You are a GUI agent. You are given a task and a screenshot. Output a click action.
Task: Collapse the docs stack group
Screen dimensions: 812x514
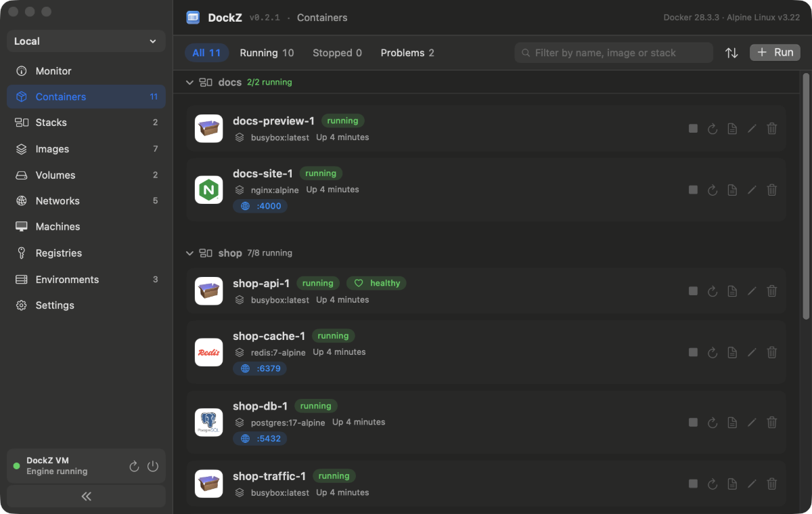pyautogui.click(x=189, y=82)
